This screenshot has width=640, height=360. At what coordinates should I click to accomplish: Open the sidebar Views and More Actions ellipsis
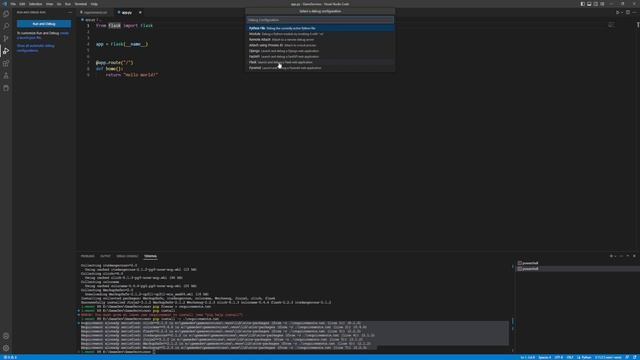pyautogui.click(x=70, y=12)
